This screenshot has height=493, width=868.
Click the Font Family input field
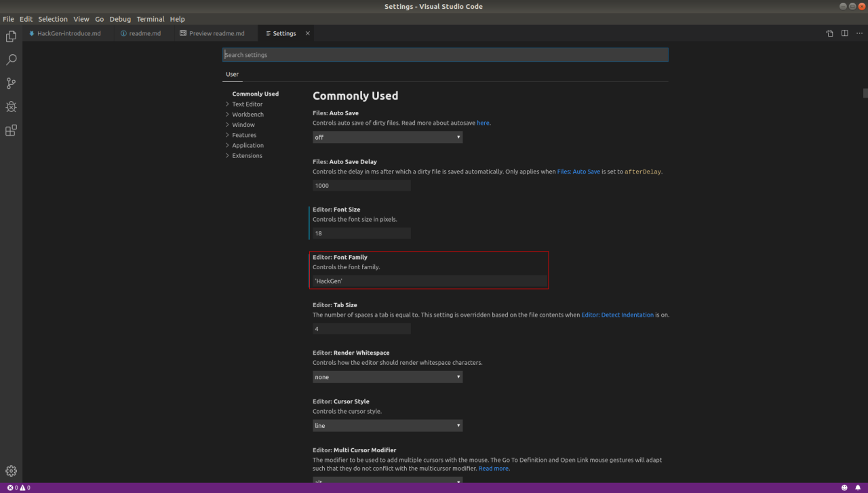429,281
